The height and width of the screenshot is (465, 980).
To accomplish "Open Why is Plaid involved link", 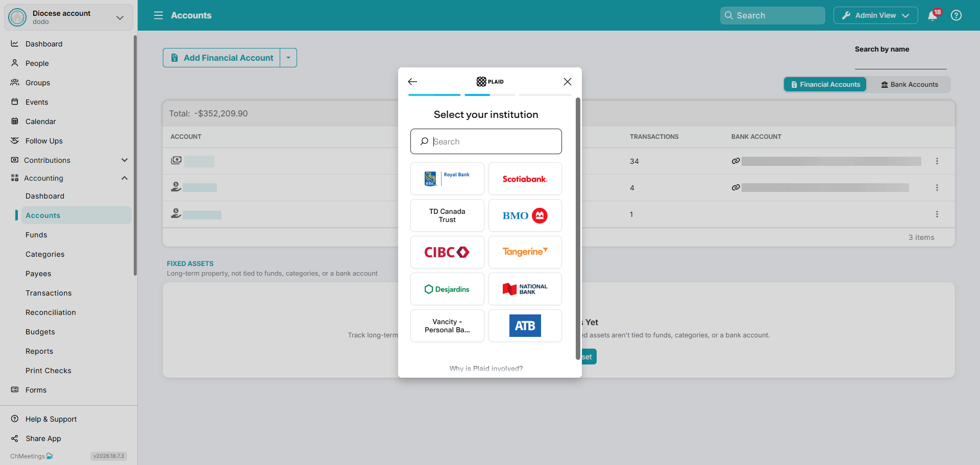I will coord(486,369).
